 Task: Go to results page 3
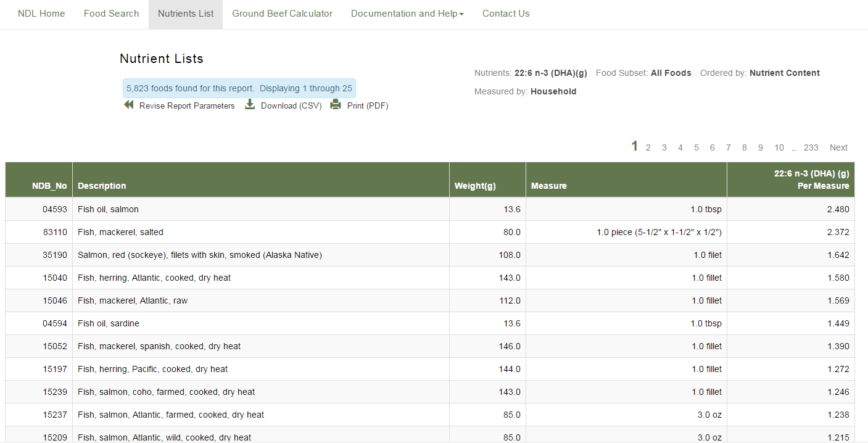pos(664,147)
